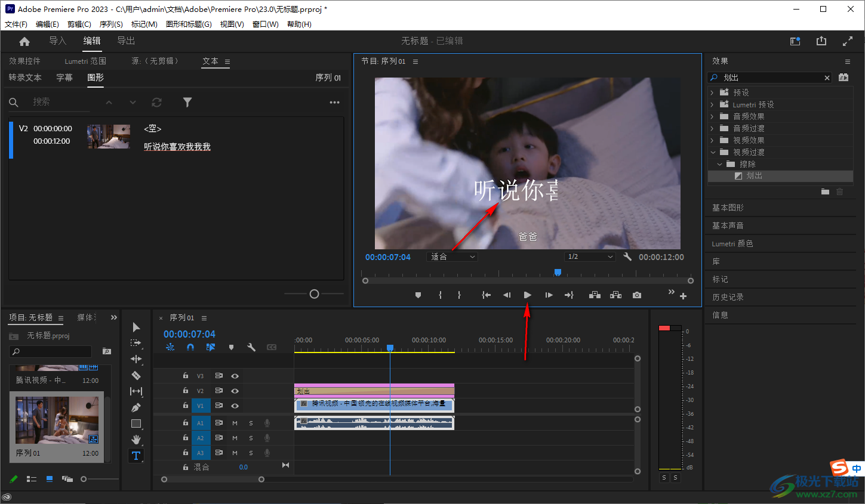Click the Play button in Program monitor
This screenshot has width=865, height=504.
(x=527, y=295)
